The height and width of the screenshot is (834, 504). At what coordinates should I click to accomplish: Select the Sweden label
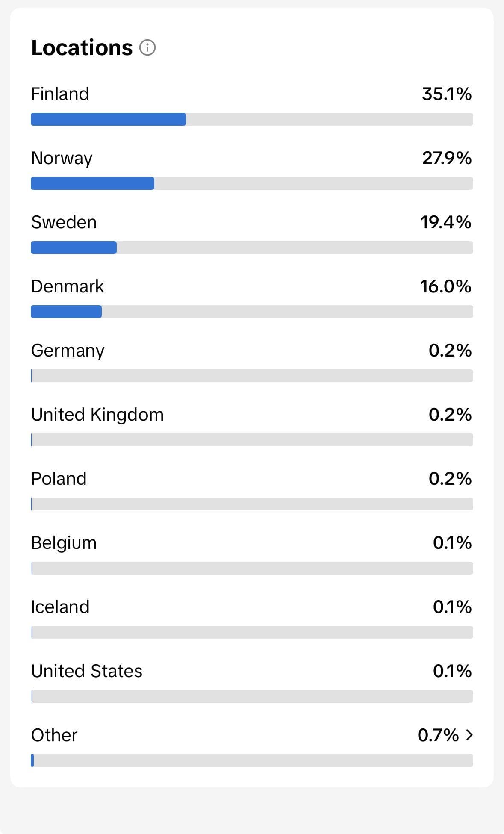pos(64,222)
